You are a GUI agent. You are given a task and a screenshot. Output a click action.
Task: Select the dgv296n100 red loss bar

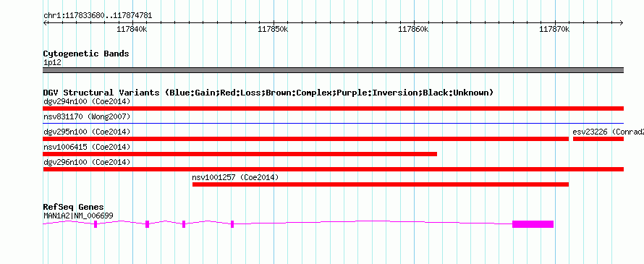click(x=333, y=169)
